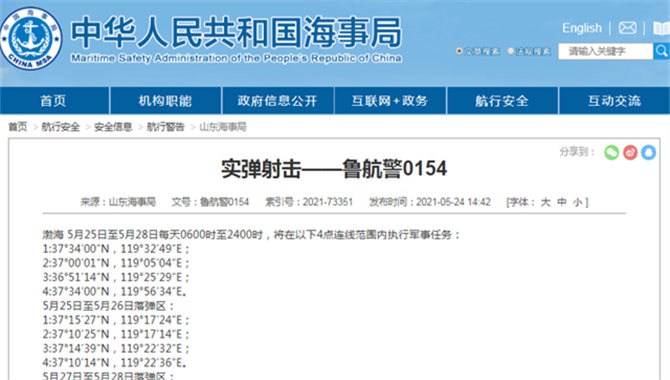Screen dimensions: 670x380
Task: Go to 首页 in the breadcrumb
Action: 18,127
